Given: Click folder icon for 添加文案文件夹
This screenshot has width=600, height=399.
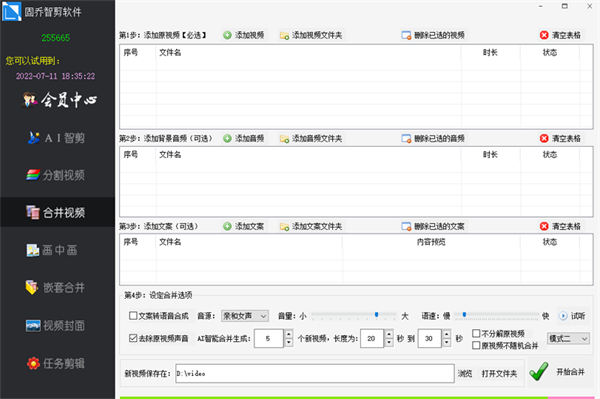Looking at the screenshot, I should (284, 227).
